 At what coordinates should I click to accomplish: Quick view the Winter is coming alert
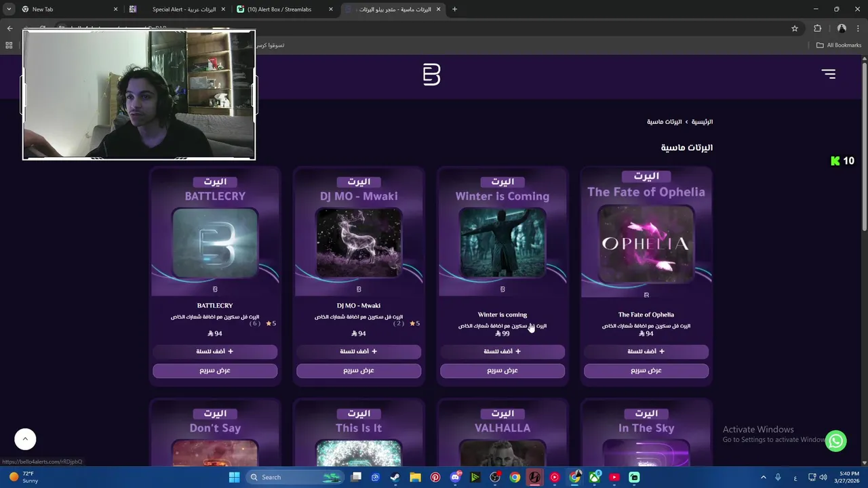pyautogui.click(x=502, y=371)
